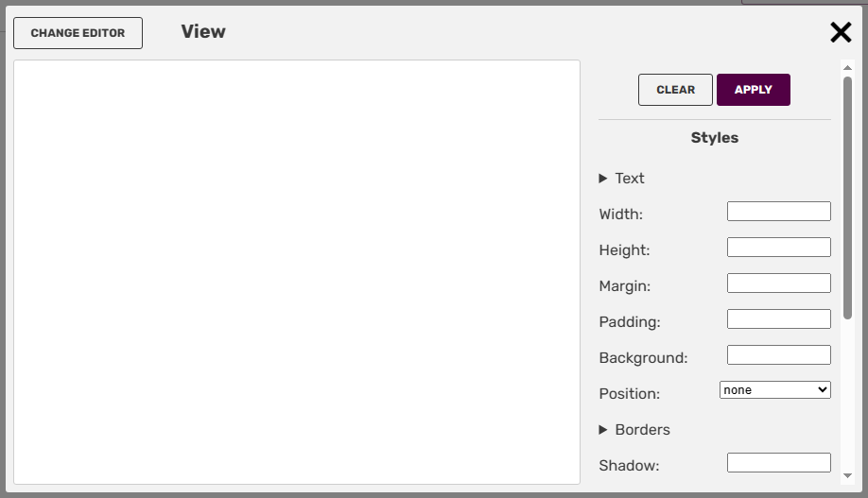
Task: Select the Margin text box
Action: pos(778,283)
